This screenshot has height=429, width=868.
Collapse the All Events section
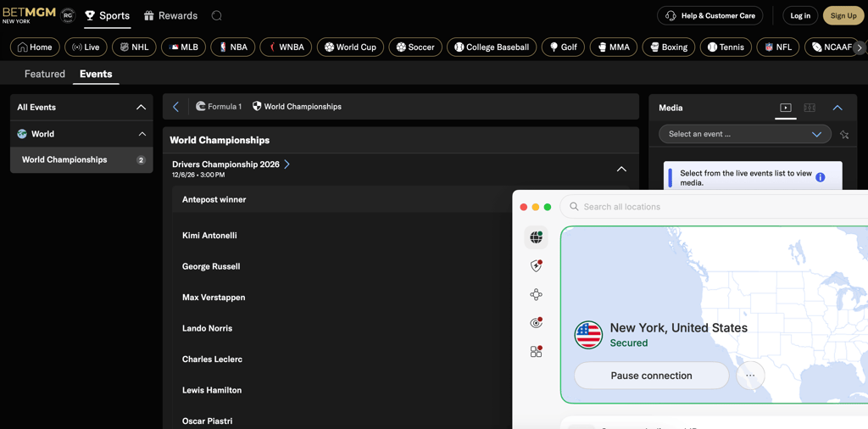tap(142, 108)
